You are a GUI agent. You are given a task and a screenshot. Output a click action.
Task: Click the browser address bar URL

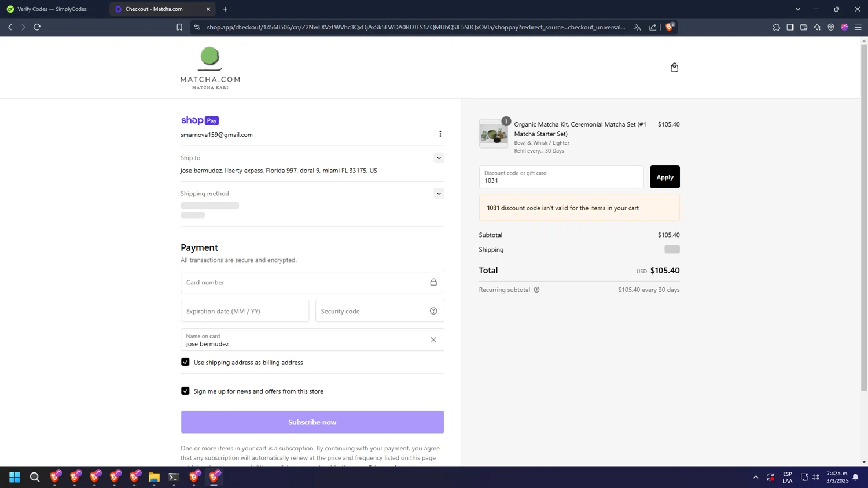point(416,27)
